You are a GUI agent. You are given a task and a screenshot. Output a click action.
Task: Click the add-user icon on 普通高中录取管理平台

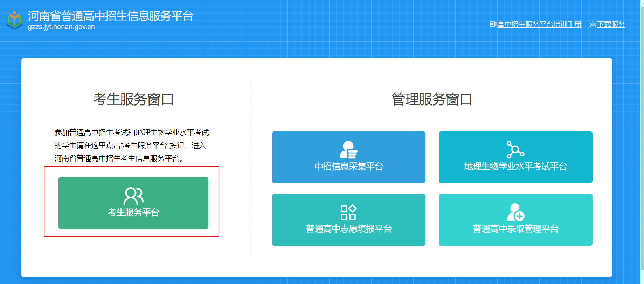point(515,212)
